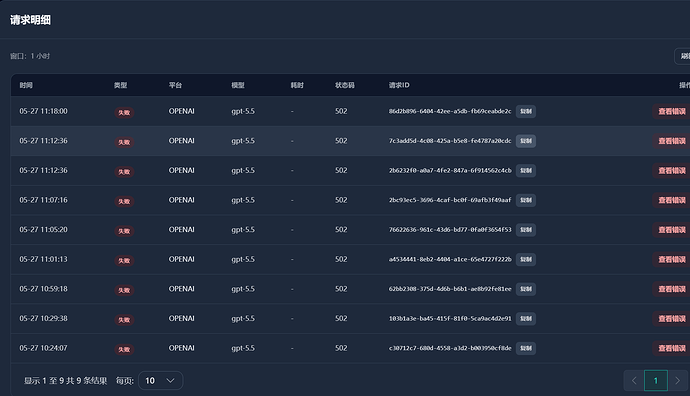Go to the next page arrow
690x396 pixels.
tap(678, 381)
